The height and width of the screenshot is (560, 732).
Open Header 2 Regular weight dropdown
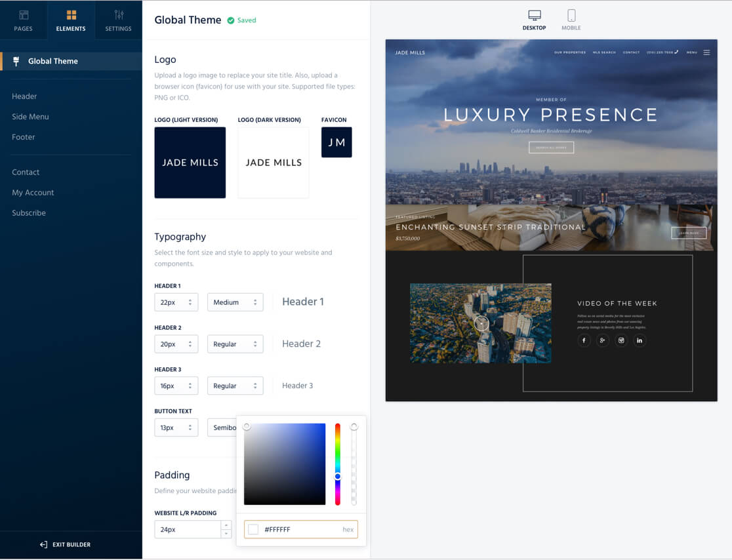235,344
